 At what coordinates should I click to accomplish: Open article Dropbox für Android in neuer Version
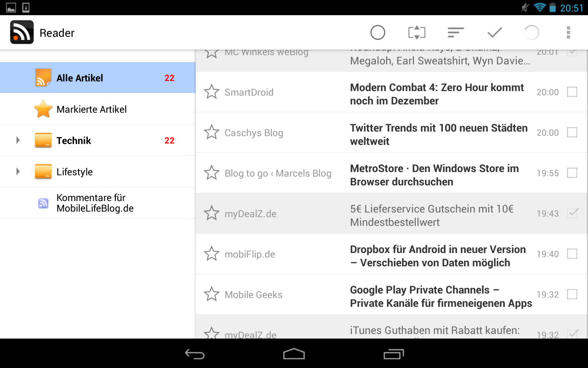tap(438, 256)
